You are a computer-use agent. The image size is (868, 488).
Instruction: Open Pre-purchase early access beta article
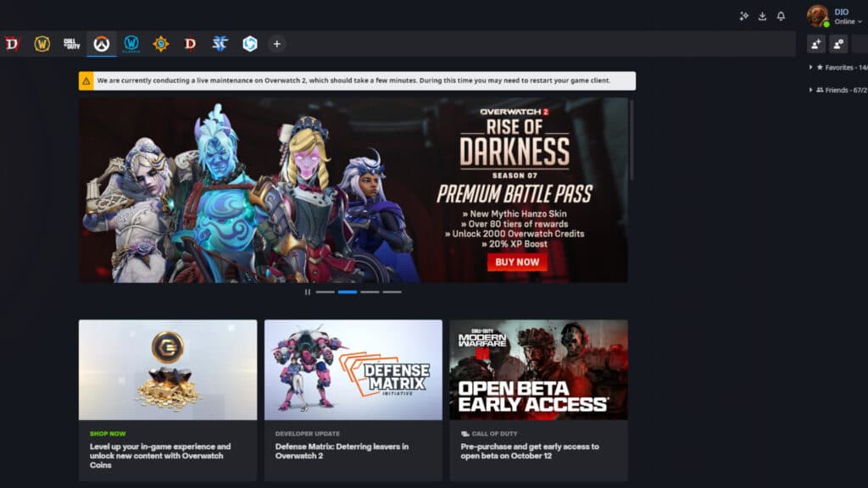coord(530,451)
